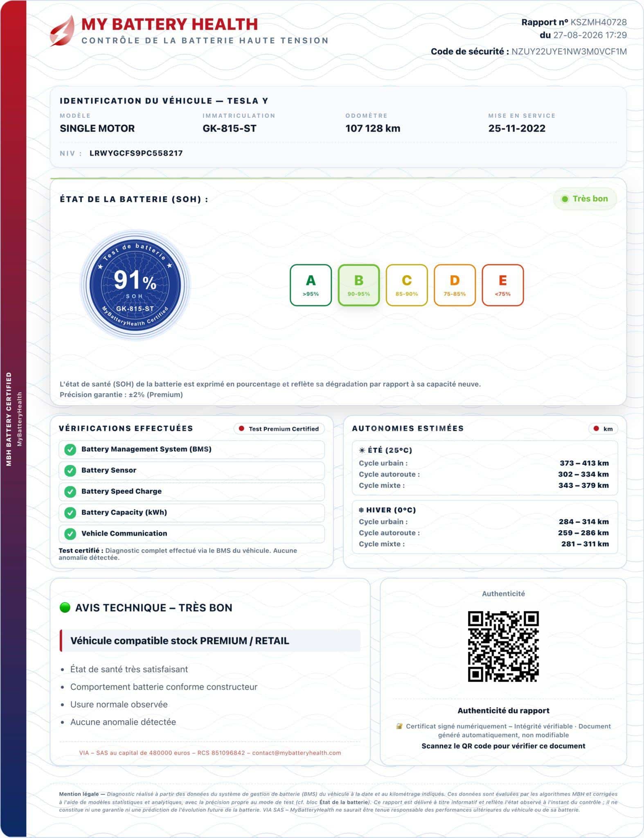Click the summer mixed range 343 – 379 km
Screen dimensions: 644x838
(583, 485)
